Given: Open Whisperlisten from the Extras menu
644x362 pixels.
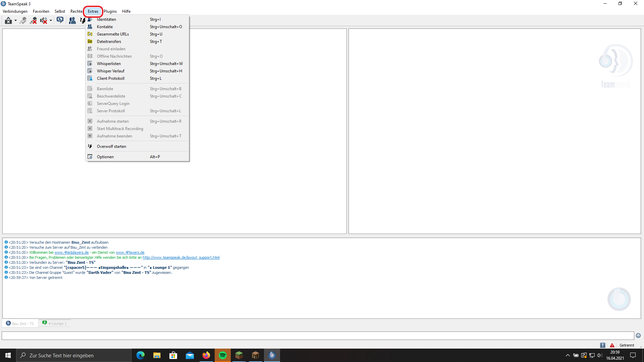Looking at the screenshot, I should (137, 64).
